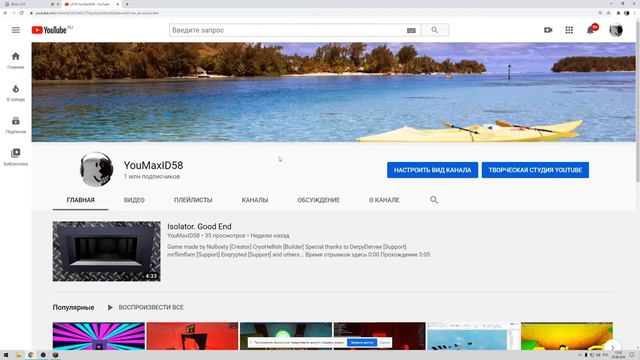Show hidden tray icons chevron
The image size is (640, 360).
coord(580,355)
